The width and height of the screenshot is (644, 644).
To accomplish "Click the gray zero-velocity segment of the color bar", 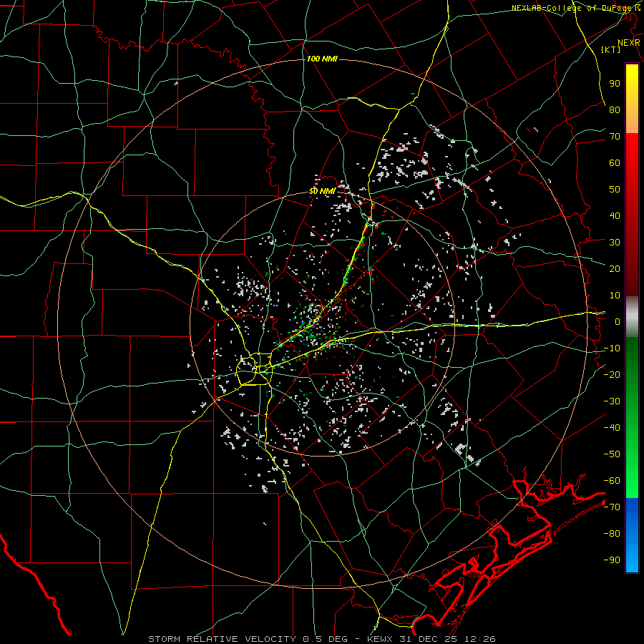I will pyautogui.click(x=632, y=317).
